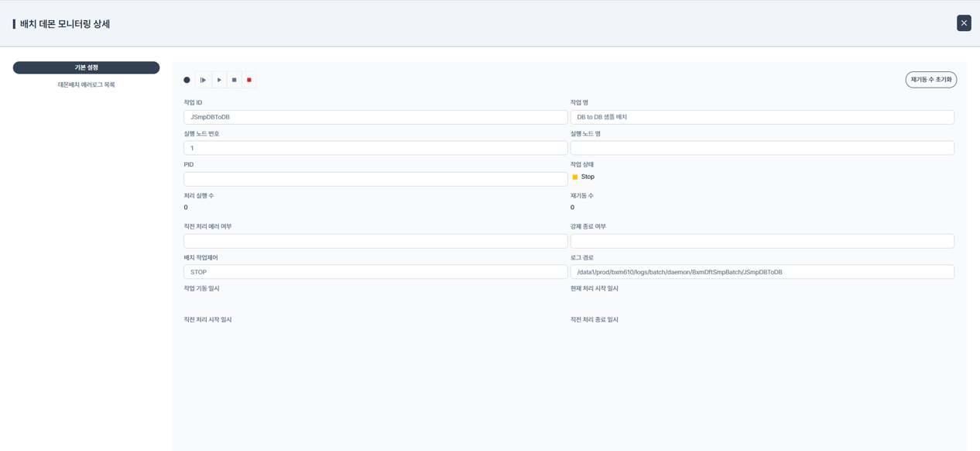Image resolution: width=980 pixels, height=451 pixels.
Task: Click the '작업 상태' label
Action: (x=582, y=164)
